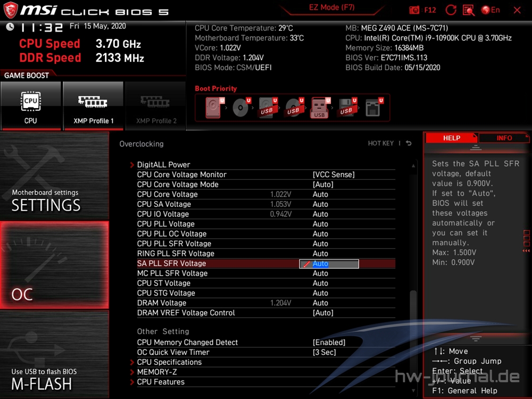Select the CPU SA Voltage Auto value
532x399 pixels.
(x=320, y=204)
